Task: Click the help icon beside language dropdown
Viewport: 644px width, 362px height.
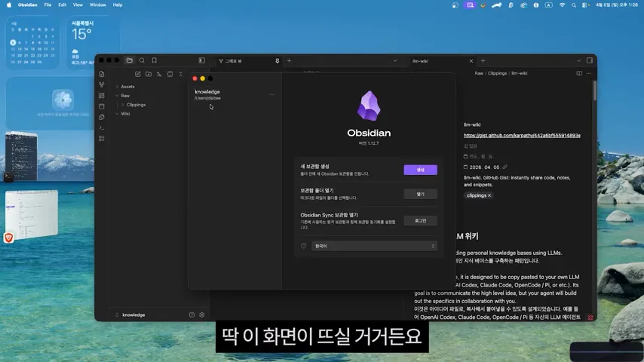Action: pos(303,246)
